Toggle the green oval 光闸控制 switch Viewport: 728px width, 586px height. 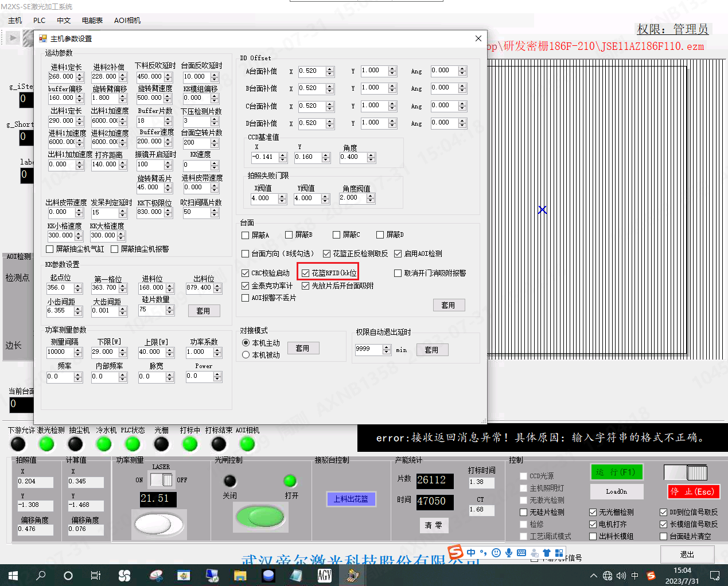[x=260, y=516]
